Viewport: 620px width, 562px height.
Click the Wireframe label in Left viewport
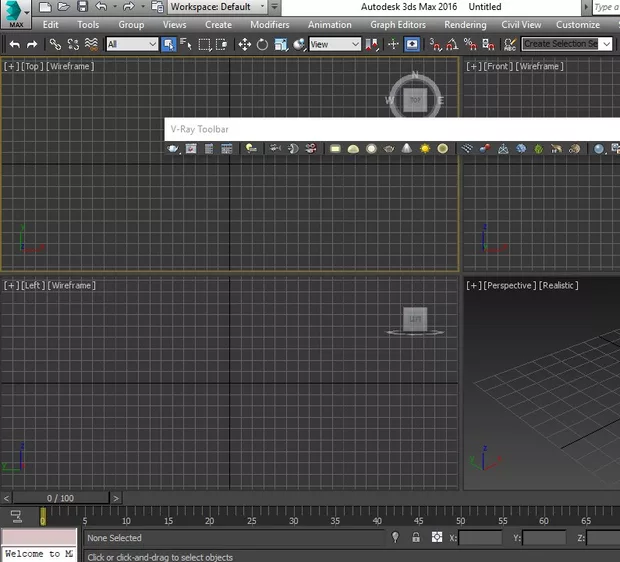(70, 286)
